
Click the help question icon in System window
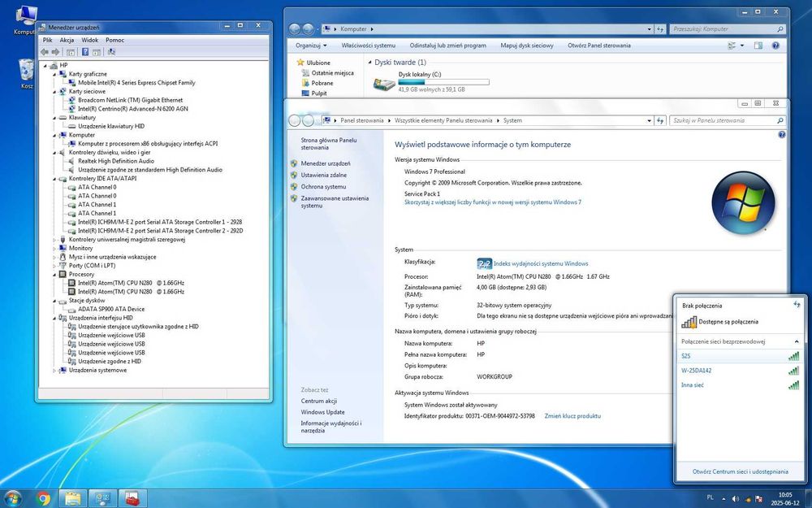781,134
